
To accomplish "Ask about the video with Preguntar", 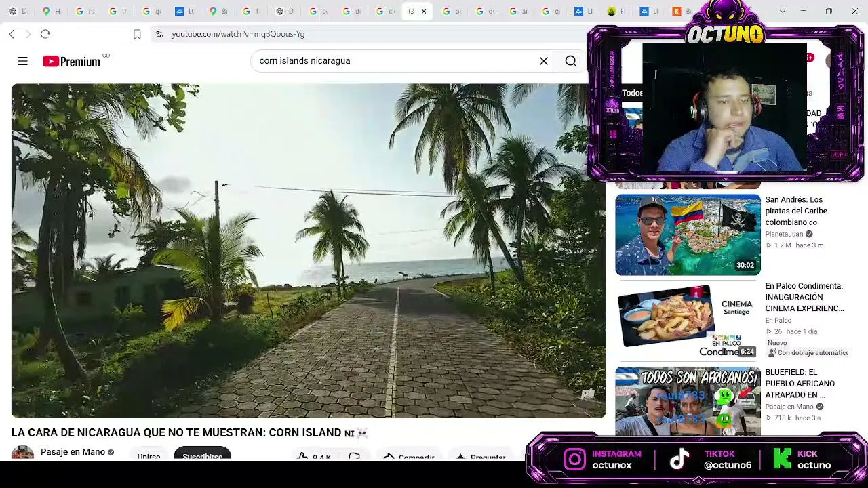I will 480,457.
